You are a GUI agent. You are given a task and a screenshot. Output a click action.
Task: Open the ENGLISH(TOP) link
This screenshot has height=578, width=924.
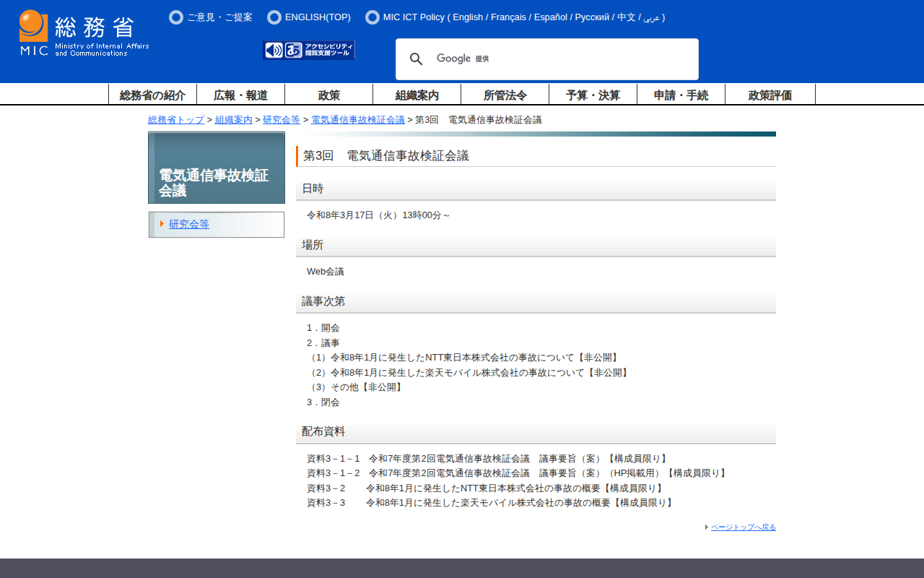click(318, 17)
